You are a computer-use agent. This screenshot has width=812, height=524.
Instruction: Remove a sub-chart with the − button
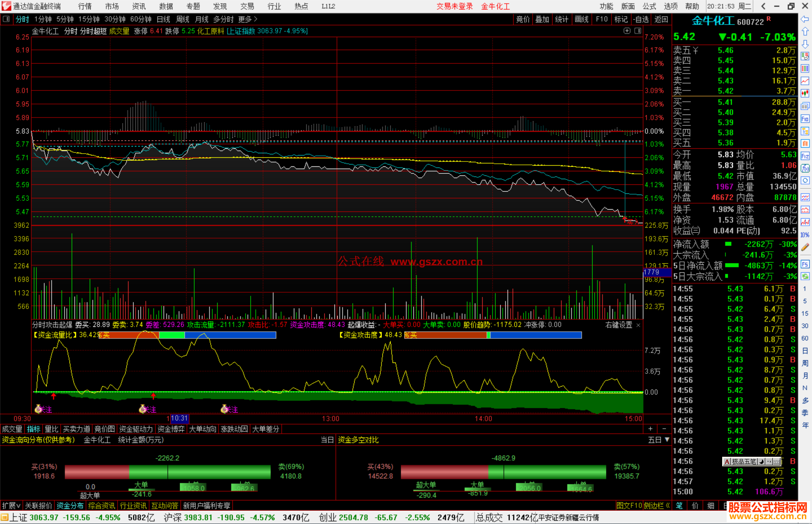pyautogui.click(x=664, y=429)
